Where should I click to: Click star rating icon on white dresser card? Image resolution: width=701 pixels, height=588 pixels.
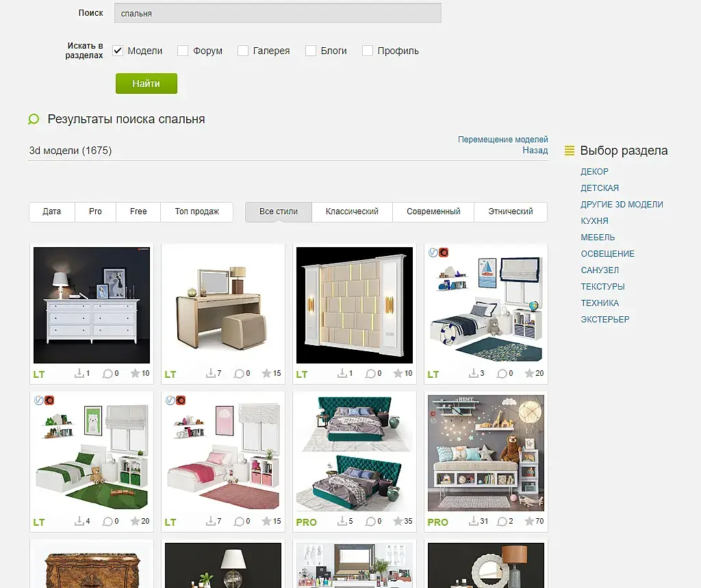coord(135,373)
